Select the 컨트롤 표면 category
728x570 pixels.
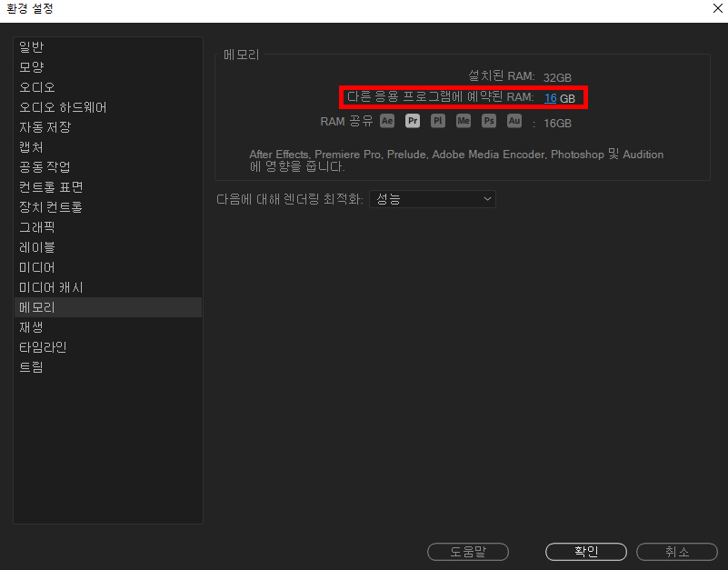(x=108, y=186)
